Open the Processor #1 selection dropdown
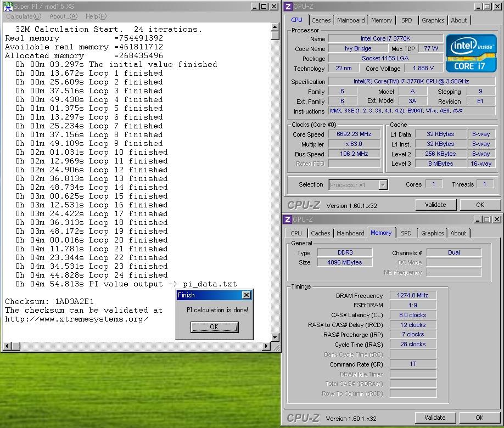Image resolution: width=504 pixels, height=428 pixels. (x=383, y=185)
